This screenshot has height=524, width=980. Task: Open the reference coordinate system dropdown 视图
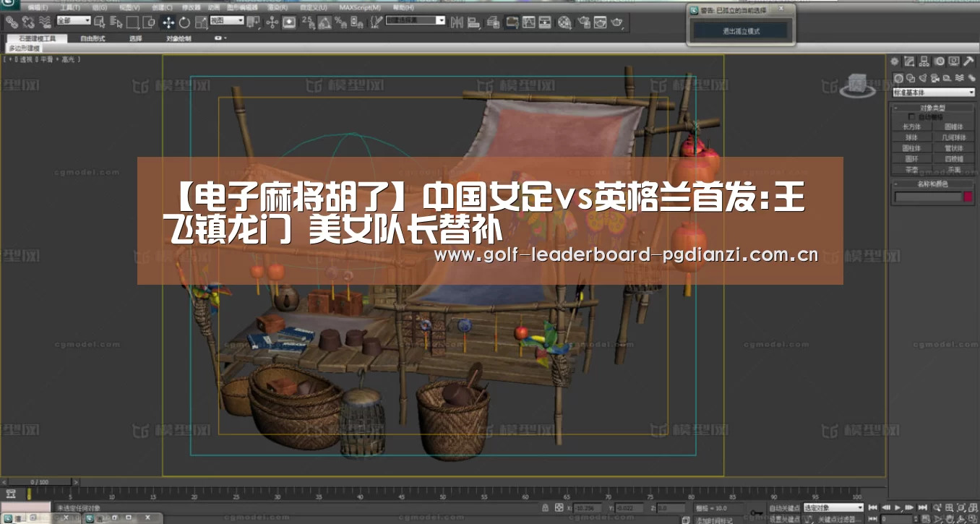coord(227,21)
